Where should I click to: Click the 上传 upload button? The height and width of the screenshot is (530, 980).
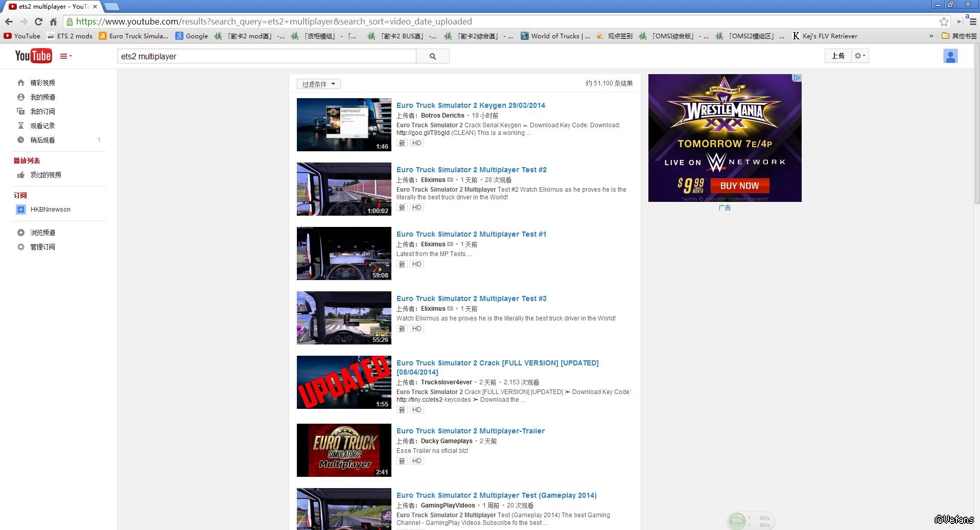[837, 56]
